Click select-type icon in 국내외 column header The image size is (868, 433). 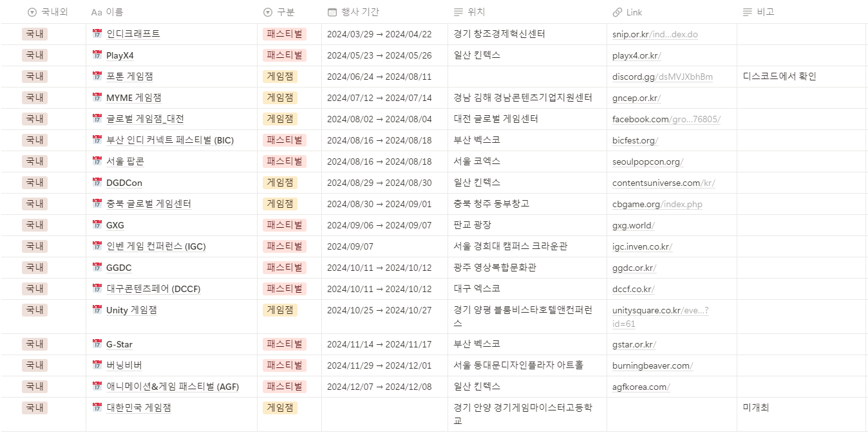pyautogui.click(x=32, y=12)
